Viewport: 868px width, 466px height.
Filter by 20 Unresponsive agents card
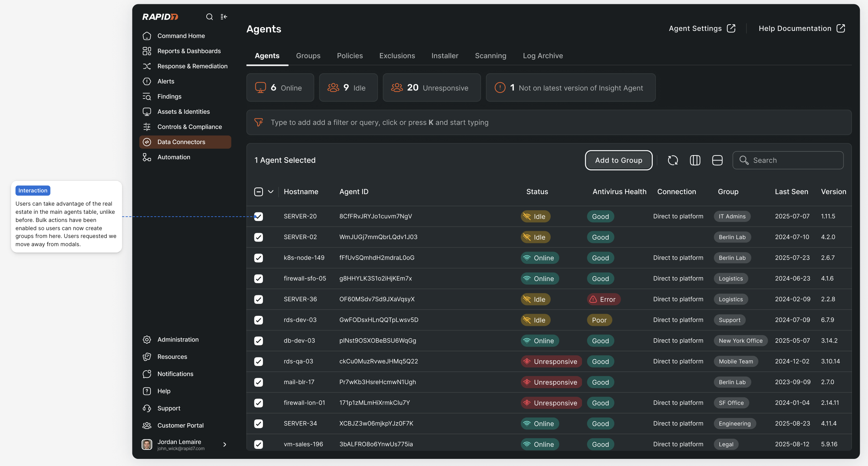pos(432,88)
